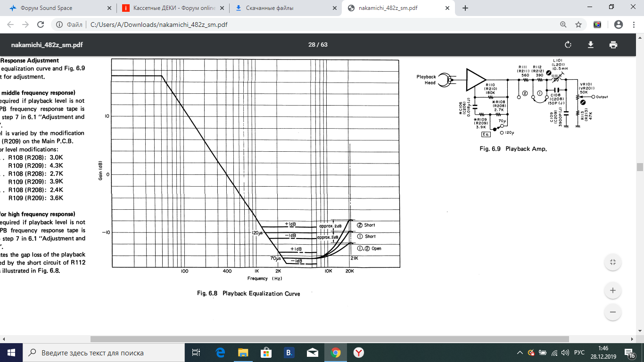644x362 pixels.
Task: Download the PDF file
Action: point(590,45)
